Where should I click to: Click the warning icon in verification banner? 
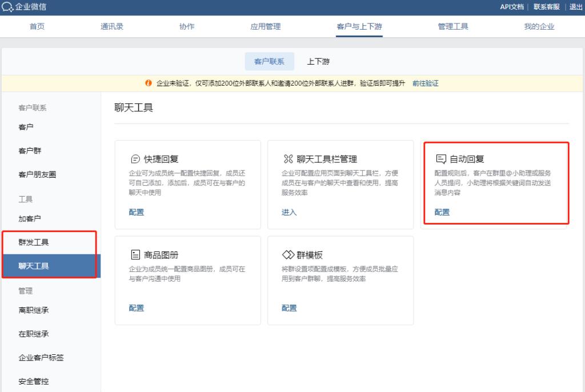click(149, 83)
